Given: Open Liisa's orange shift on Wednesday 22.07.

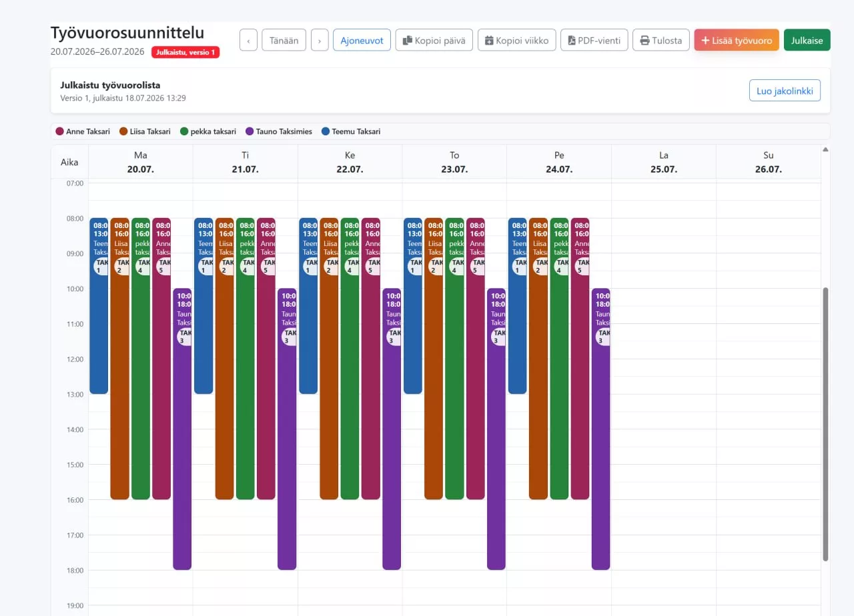Looking at the screenshot, I should 329,359.
